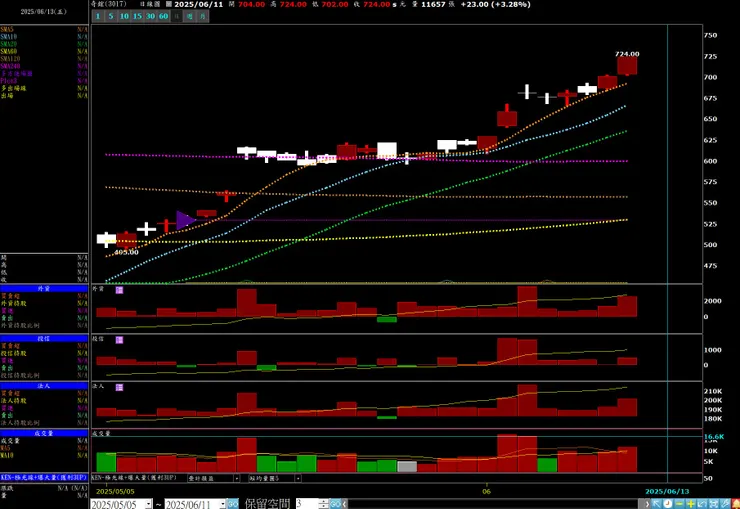Click the arrow cursor tool icon
This screenshot has width=740, height=509.
tap(656, 504)
